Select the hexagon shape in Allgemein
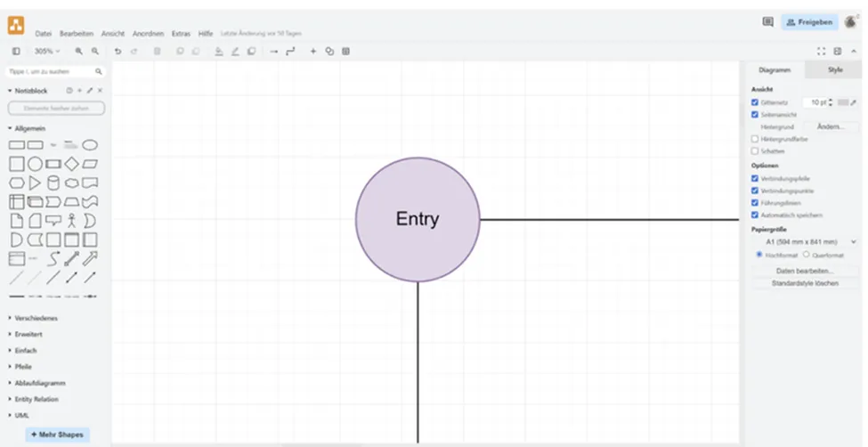The width and height of the screenshot is (868, 447). click(17, 183)
